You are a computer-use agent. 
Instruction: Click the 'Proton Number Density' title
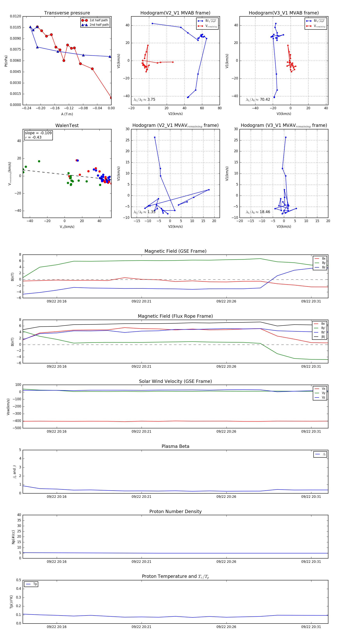(175, 511)
